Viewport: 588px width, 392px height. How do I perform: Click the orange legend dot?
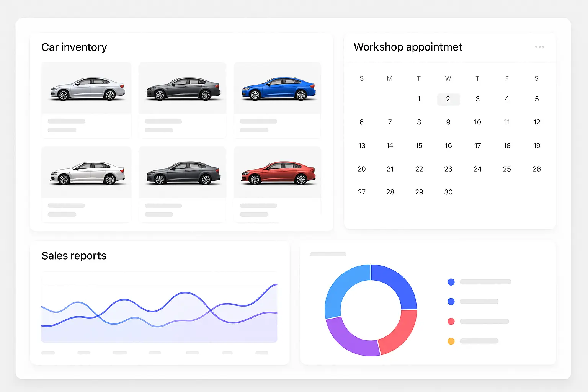coord(451,341)
